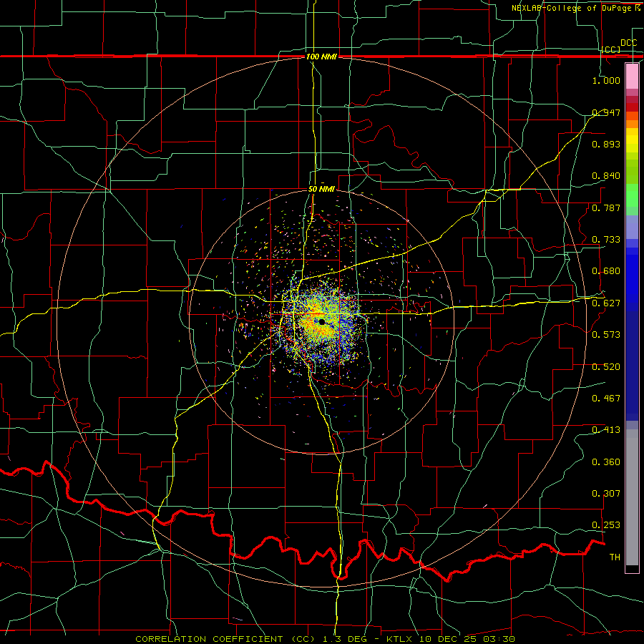Click the 50 NMI range ring label
The image size is (644, 644).
tap(321, 189)
